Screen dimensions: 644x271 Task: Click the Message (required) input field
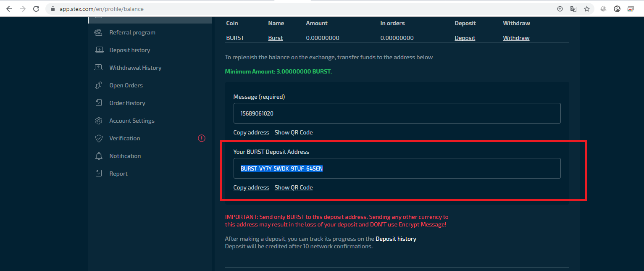click(397, 113)
